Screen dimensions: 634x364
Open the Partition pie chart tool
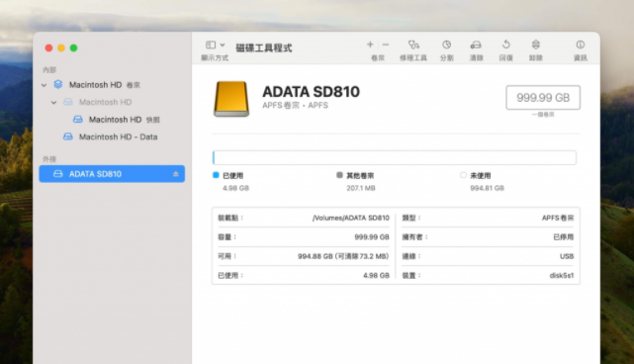(446, 45)
